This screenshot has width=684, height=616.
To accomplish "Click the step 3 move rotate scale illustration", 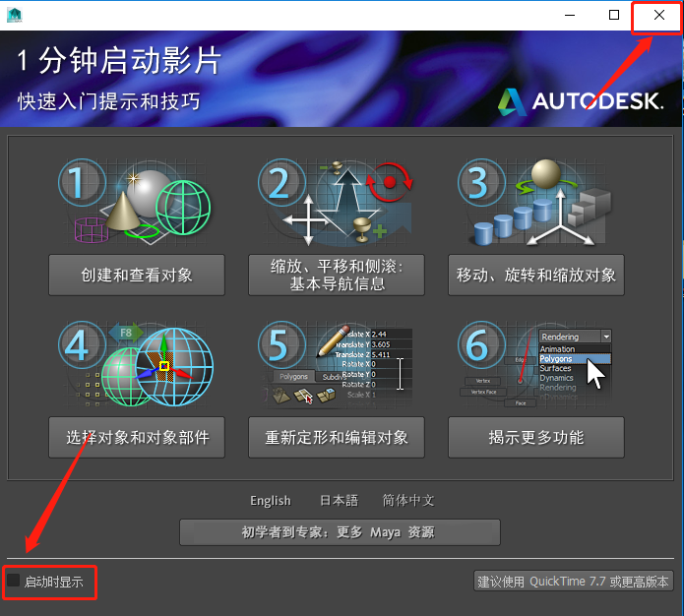I will [534, 202].
